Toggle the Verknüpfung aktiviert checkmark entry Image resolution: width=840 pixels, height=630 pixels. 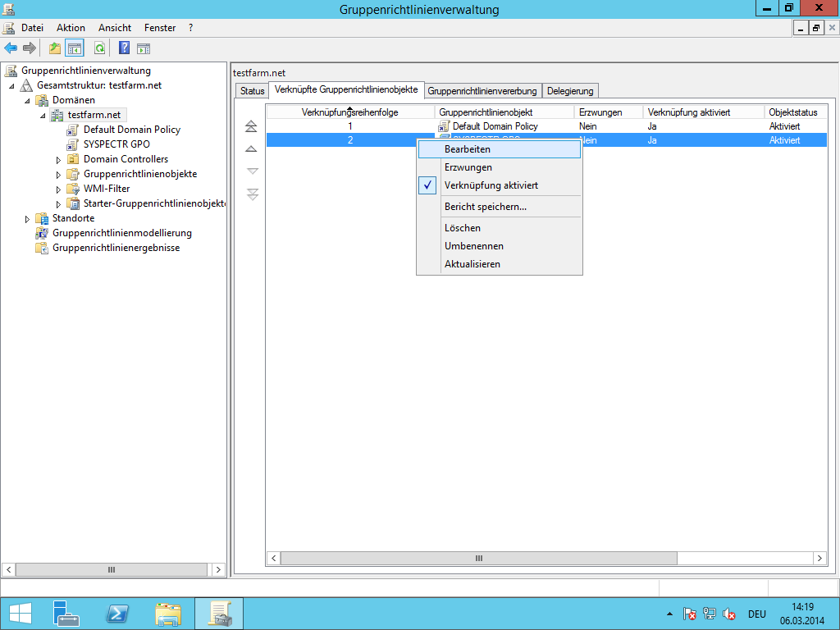[x=500, y=185]
